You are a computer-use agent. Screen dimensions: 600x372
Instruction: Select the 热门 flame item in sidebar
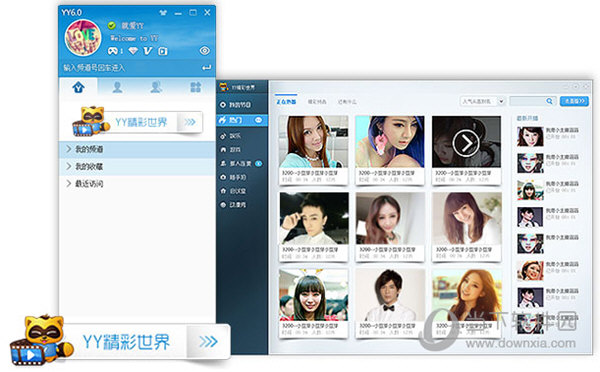242,120
